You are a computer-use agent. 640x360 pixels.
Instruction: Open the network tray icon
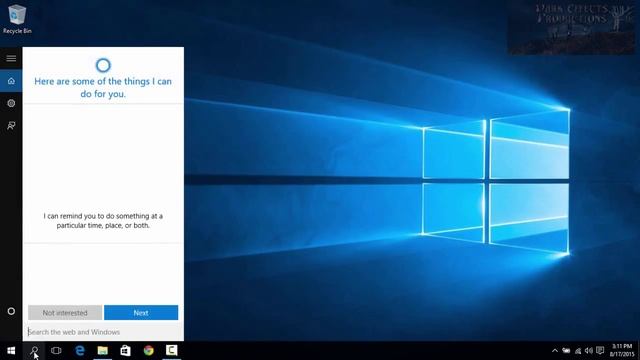click(x=578, y=351)
